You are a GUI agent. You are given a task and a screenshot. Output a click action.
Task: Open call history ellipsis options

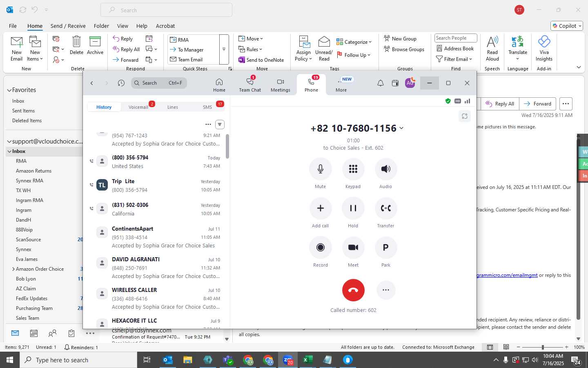(208, 124)
